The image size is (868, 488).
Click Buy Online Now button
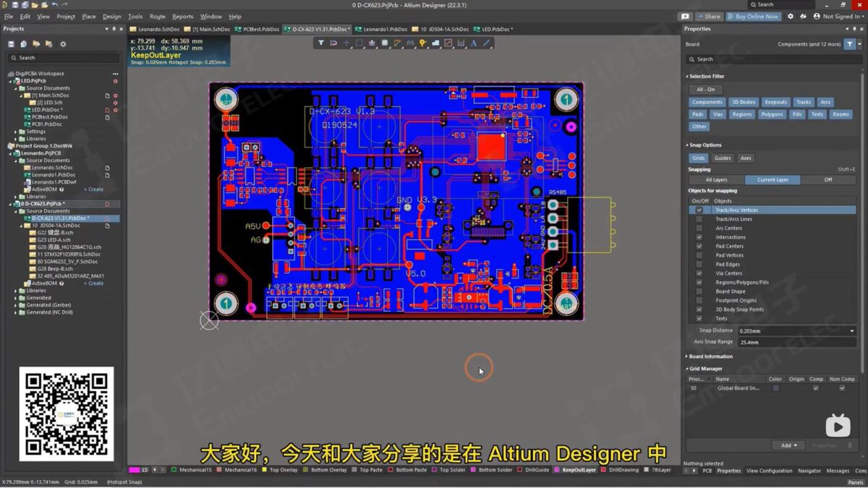[754, 16]
